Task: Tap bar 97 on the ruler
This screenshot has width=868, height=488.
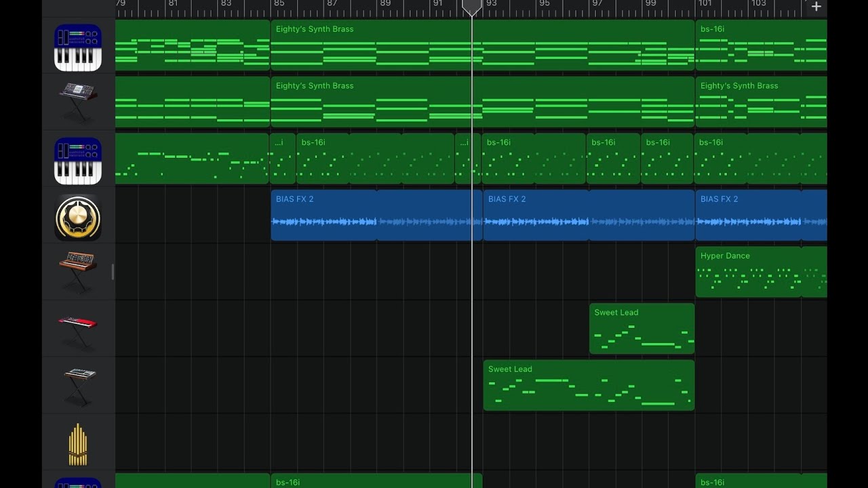Action: click(597, 4)
